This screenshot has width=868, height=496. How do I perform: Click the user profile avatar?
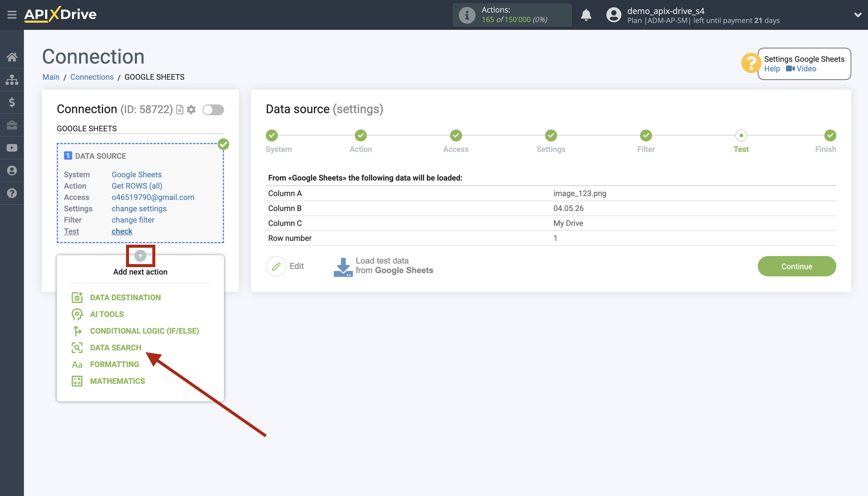[614, 15]
